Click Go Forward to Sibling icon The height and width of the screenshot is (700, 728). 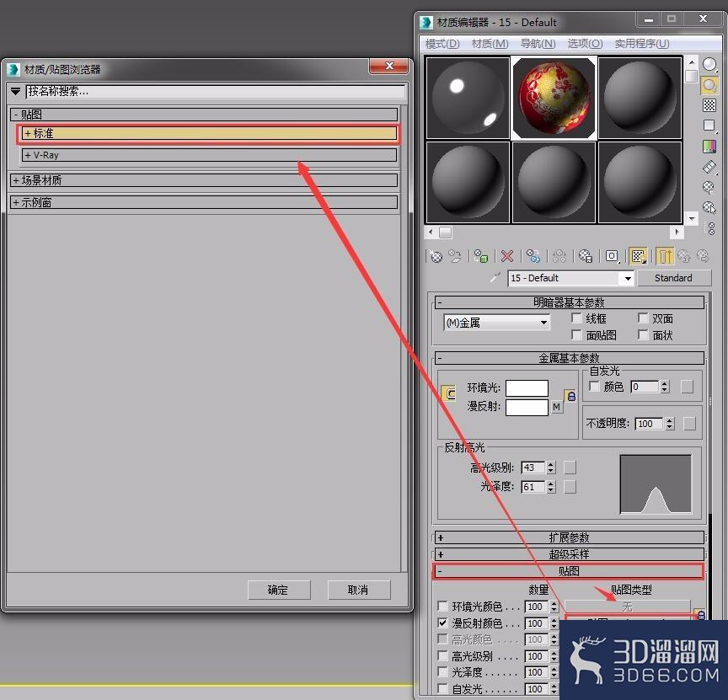pos(704,256)
